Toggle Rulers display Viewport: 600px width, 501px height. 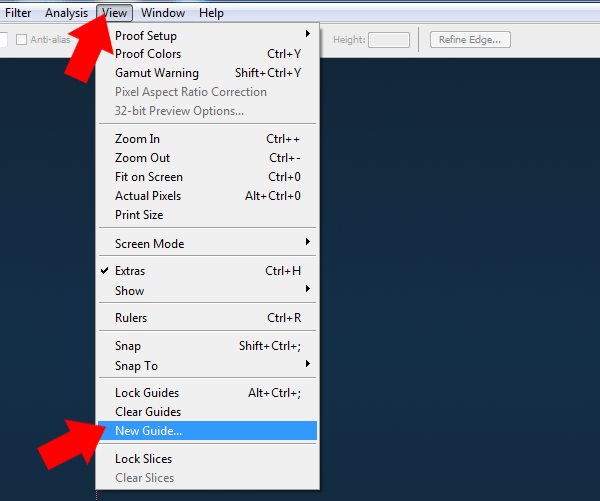[208, 318]
